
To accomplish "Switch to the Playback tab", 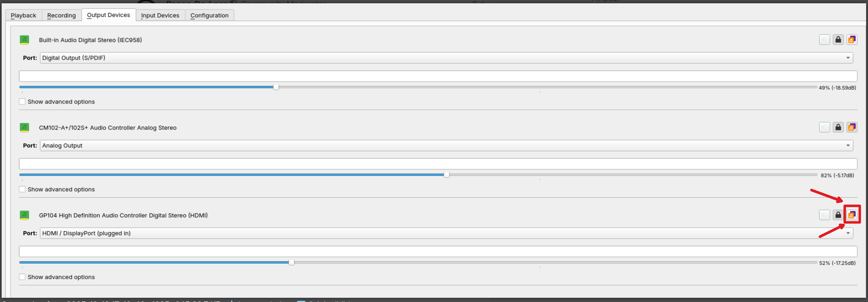I will click(x=23, y=15).
